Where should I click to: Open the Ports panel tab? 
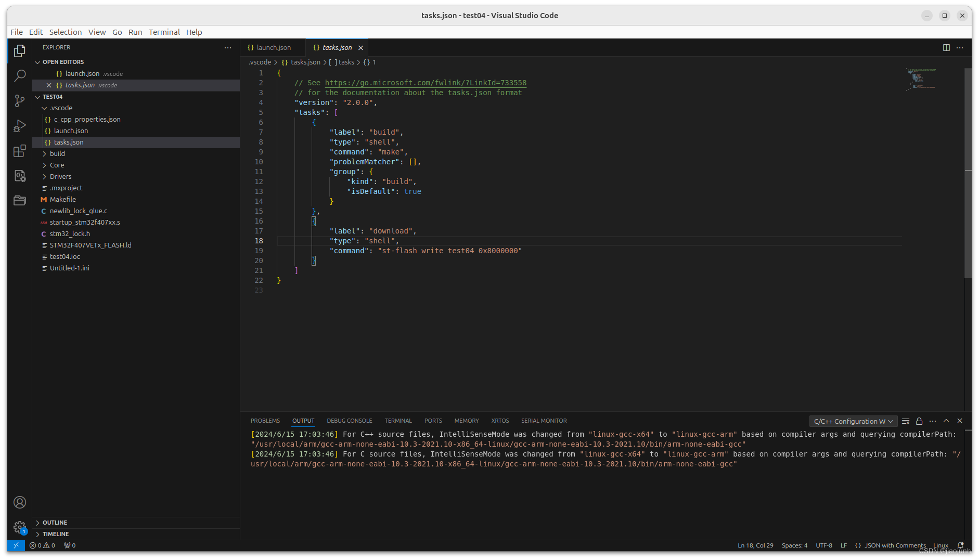click(x=433, y=421)
